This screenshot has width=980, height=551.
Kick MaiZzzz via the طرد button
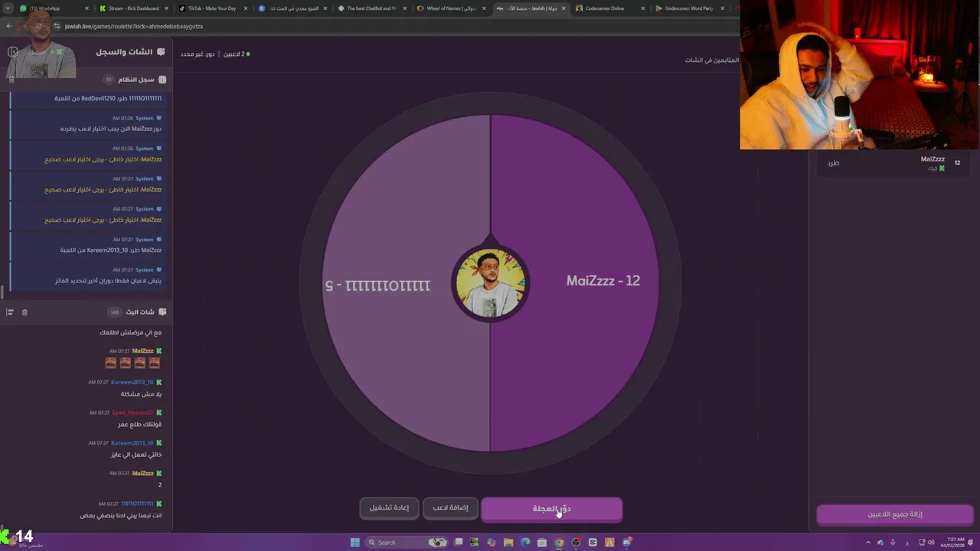coord(833,163)
